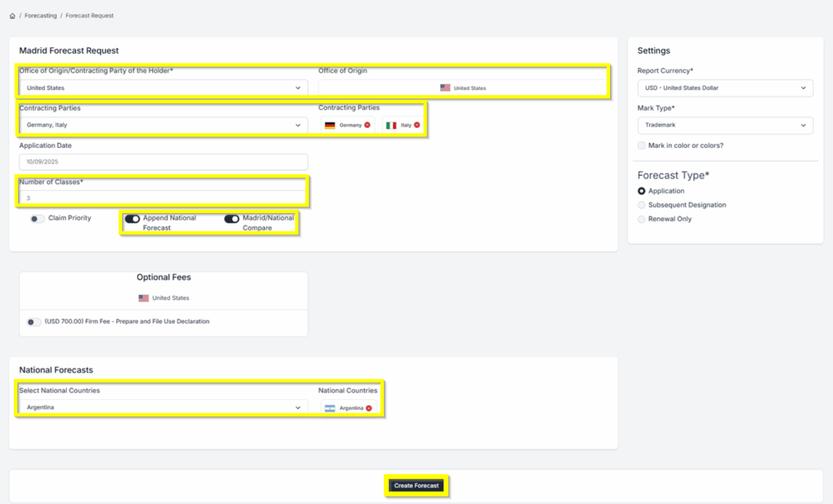Image resolution: width=833 pixels, height=504 pixels.
Task: Remove Argentina from national countries
Action: (x=369, y=408)
